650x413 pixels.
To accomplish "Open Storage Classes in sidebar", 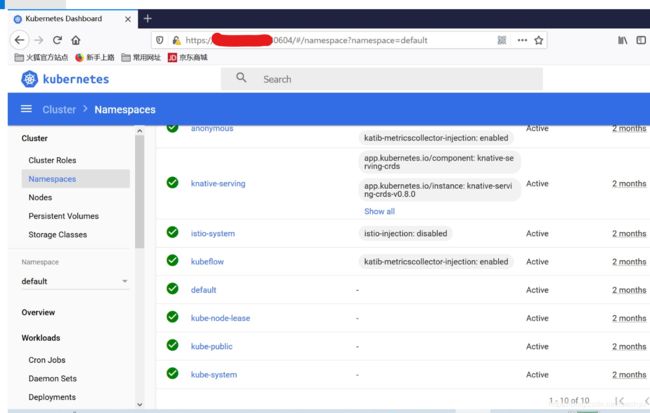I will coord(58,235).
